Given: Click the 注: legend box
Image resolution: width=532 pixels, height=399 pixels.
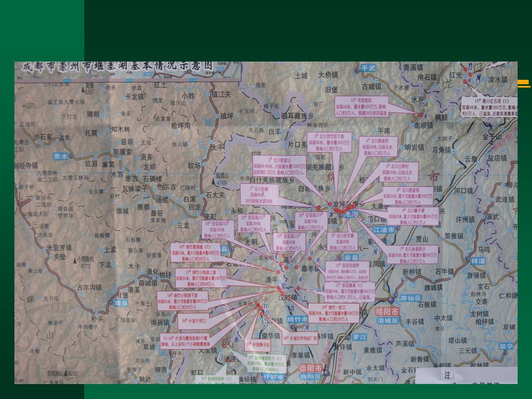Looking at the screenshot, I should tap(467, 376).
